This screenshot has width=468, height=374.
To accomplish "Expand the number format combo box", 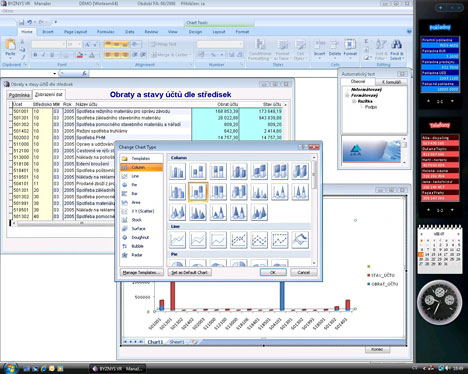I will tap(241, 44).
